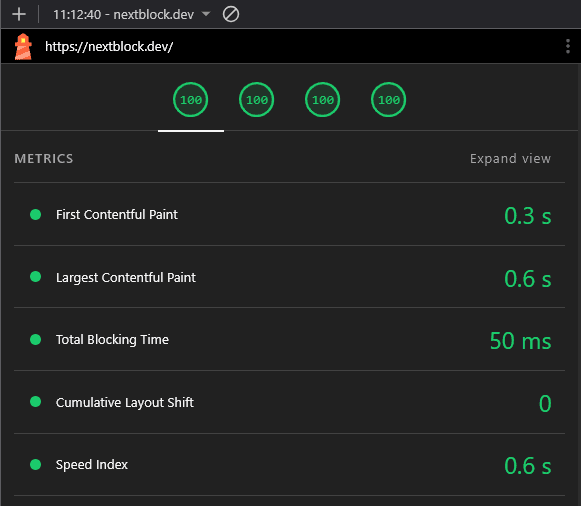Screen dimensions: 581x506
Task: Click the Expand view toggle
Action: pos(510,159)
